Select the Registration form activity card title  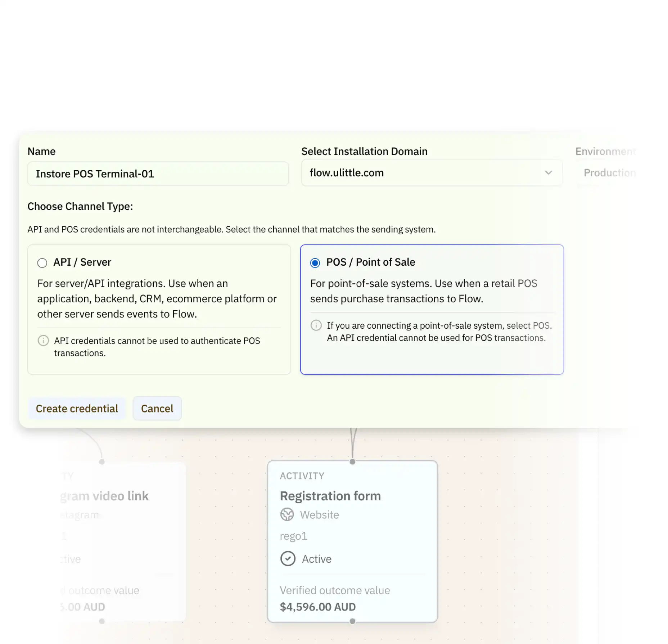tap(330, 496)
